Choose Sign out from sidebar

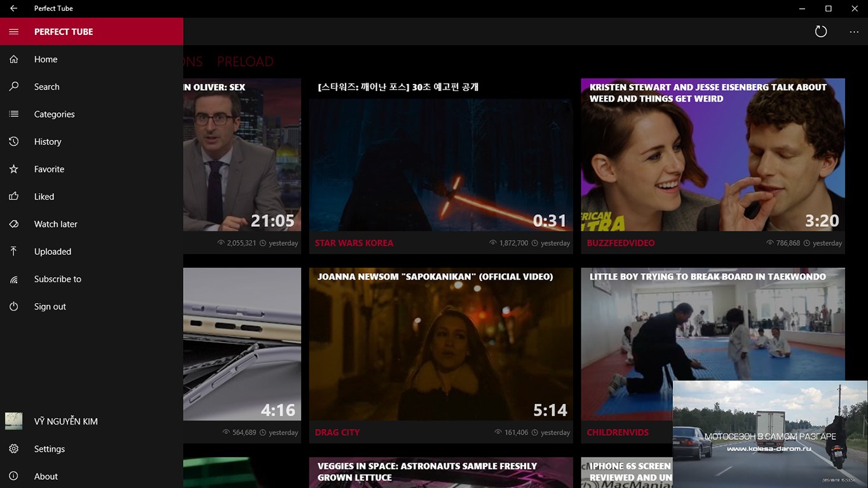click(x=92, y=306)
